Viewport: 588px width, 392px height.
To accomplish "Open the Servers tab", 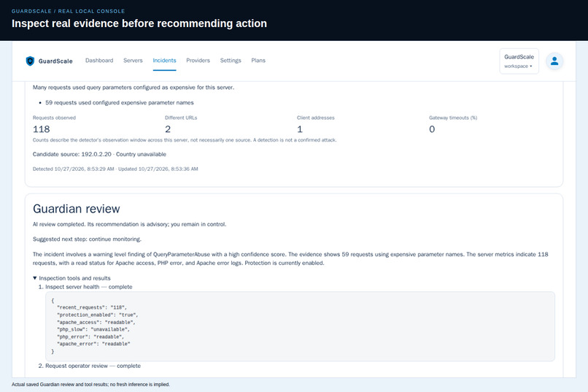I will [133, 61].
